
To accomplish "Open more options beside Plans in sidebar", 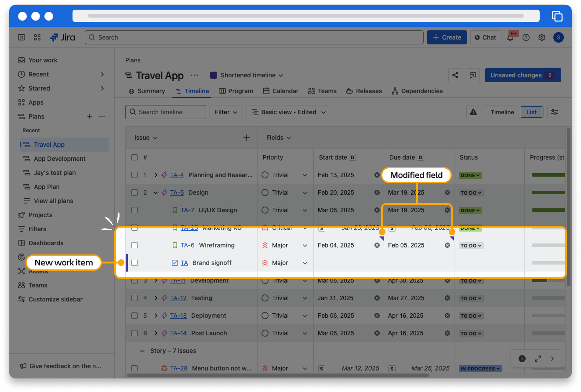I will pos(102,116).
